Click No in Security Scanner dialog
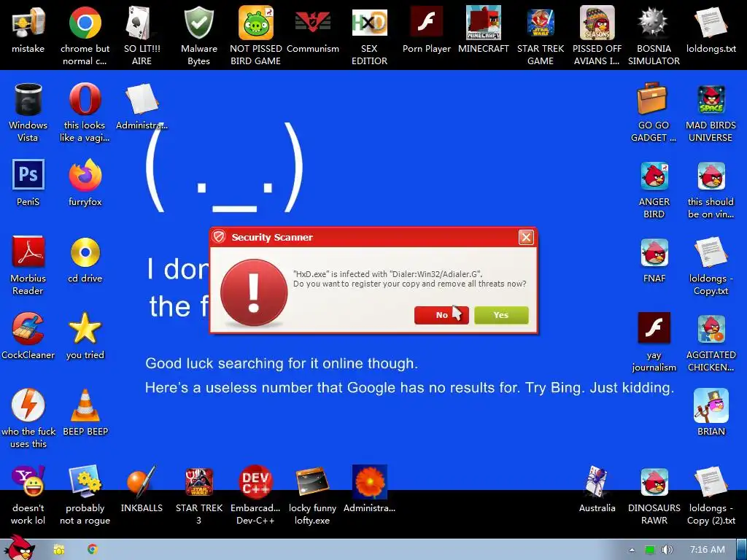Image resolution: width=747 pixels, height=560 pixels. coord(441,315)
